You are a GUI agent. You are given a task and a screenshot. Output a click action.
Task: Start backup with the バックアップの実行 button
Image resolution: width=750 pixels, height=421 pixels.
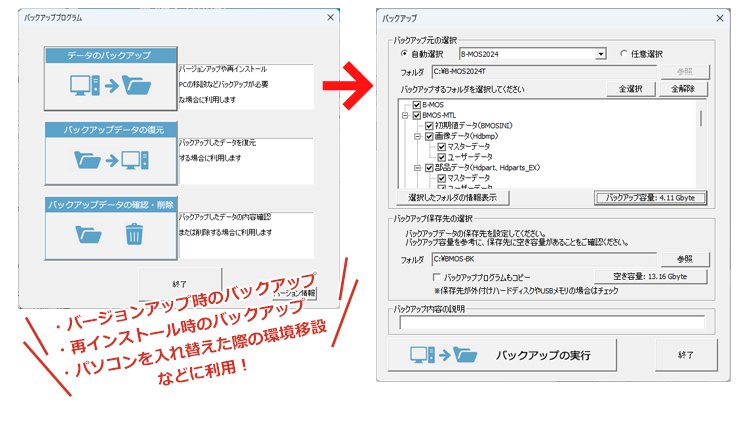click(x=502, y=355)
